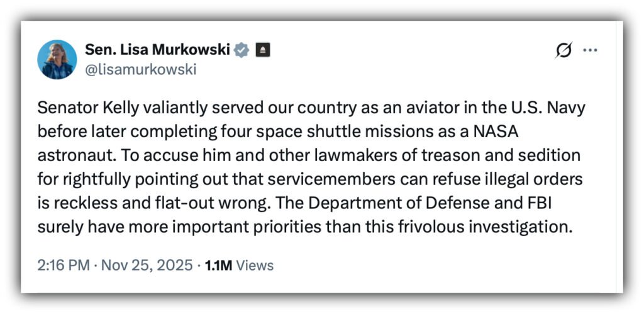
Task: Click the square government affiliation badge
Action: [263, 50]
